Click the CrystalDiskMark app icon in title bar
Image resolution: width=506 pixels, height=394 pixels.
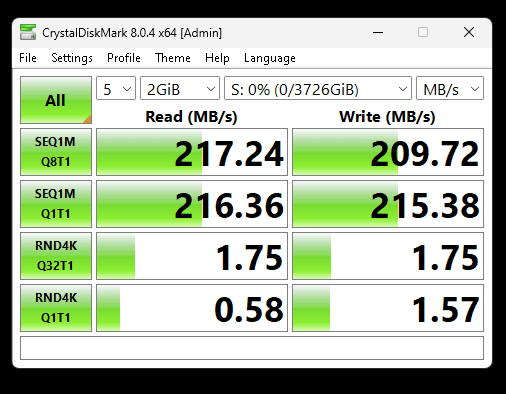click(x=28, y=32)
